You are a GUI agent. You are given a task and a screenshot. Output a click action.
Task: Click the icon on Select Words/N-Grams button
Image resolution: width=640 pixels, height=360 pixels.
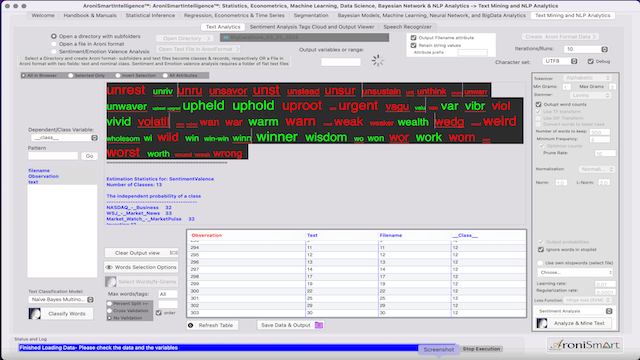pyautogui.click(x=111, y=282)
